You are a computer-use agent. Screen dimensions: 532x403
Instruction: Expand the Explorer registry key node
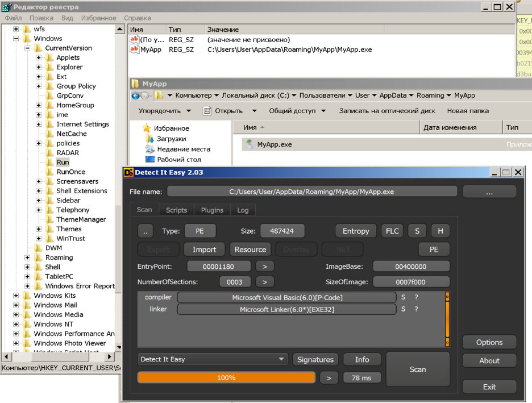coord(39,67)
